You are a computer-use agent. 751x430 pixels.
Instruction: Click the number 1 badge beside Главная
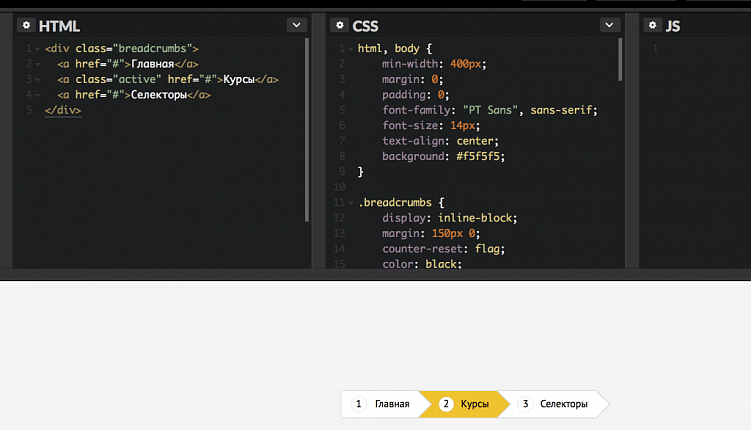[358, 405]
